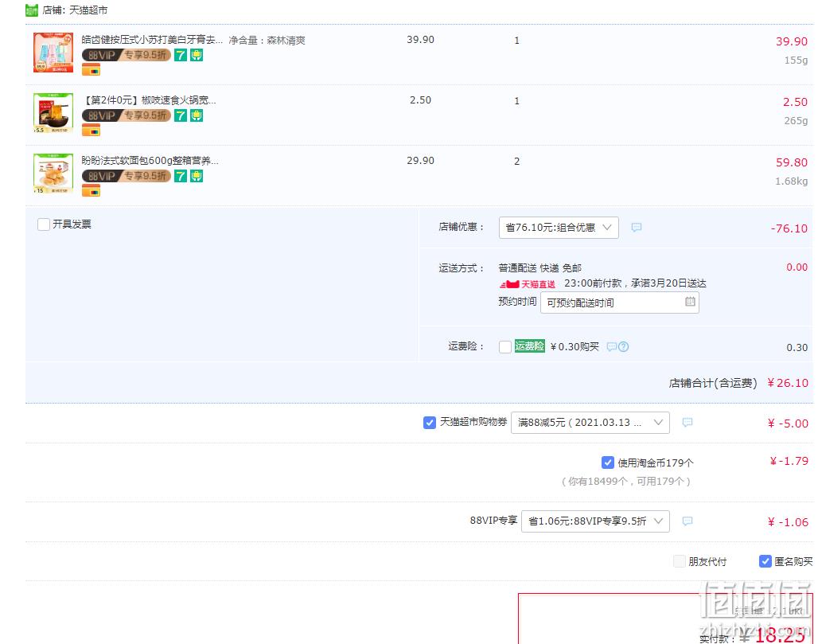The height and width of the screenshot is (644, 818).
Task: Click the 净含量:森林清爽 specification text
Action: click(267, 40)
